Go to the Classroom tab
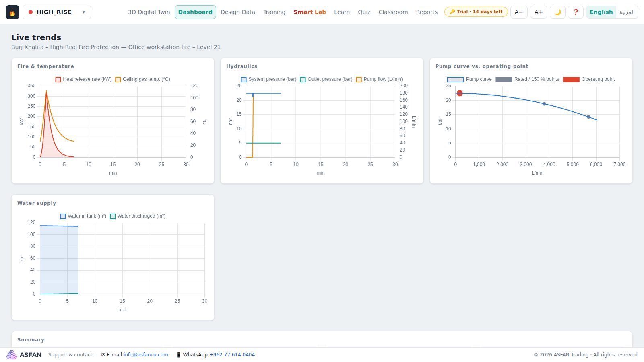 393,12
